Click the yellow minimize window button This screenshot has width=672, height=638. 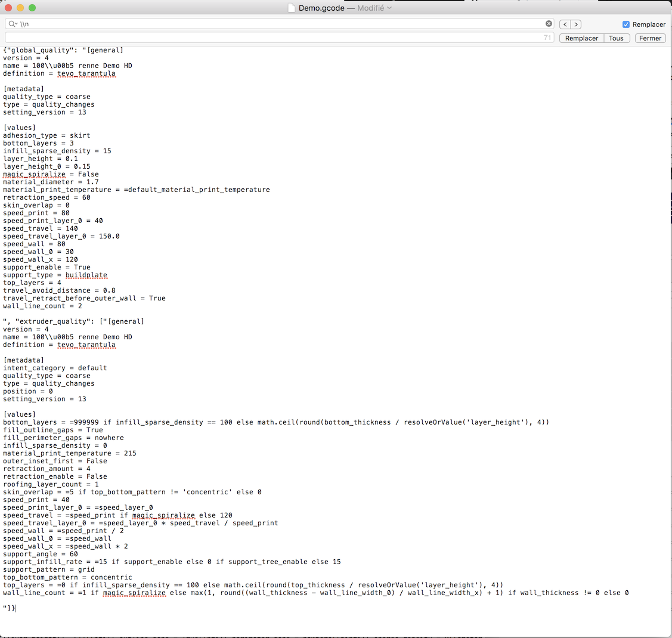[x=20, y=8]
